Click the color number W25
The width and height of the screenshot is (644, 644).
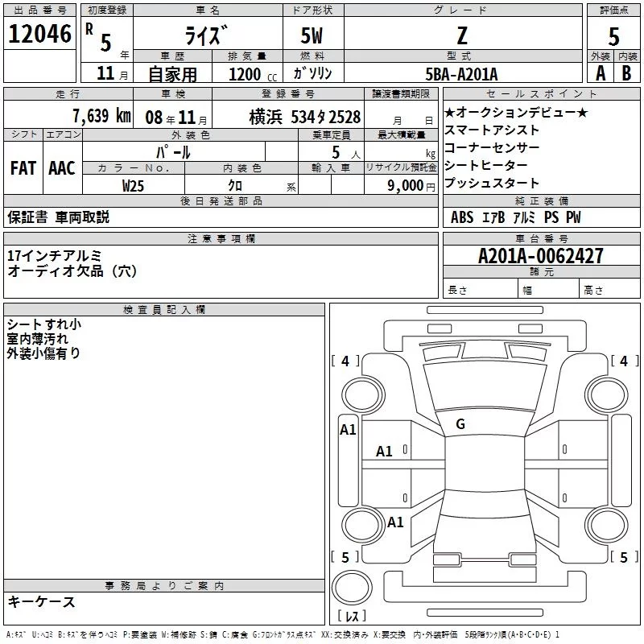tap(134, 185)
